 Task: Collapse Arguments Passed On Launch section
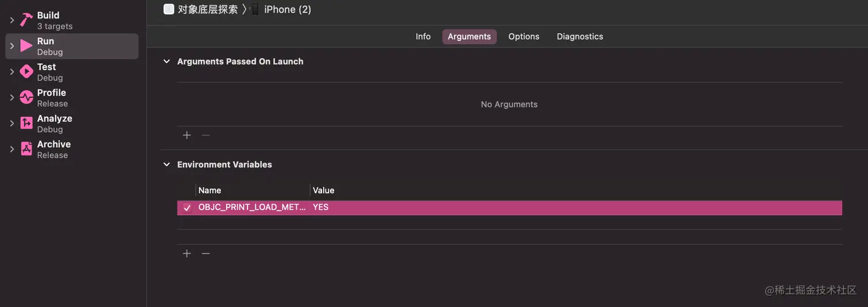coord(166,62)
